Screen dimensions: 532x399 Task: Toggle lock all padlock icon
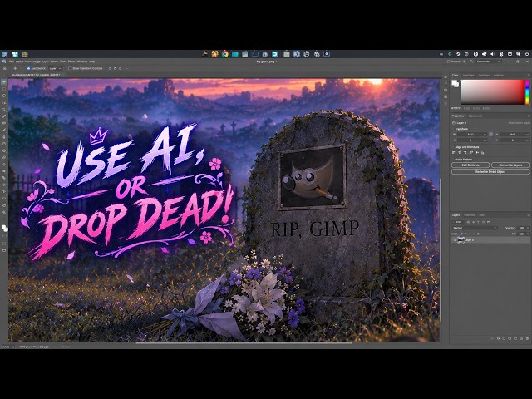coord(478,234)
